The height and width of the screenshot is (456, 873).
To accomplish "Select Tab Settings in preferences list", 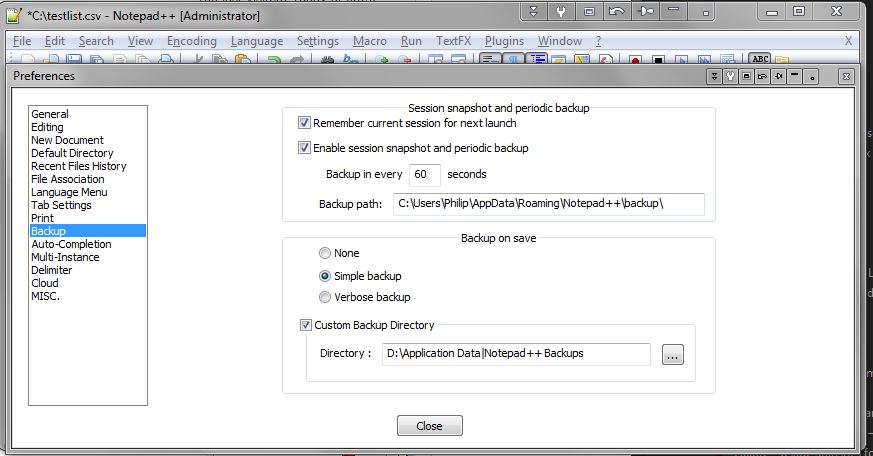I will (61, 205).
